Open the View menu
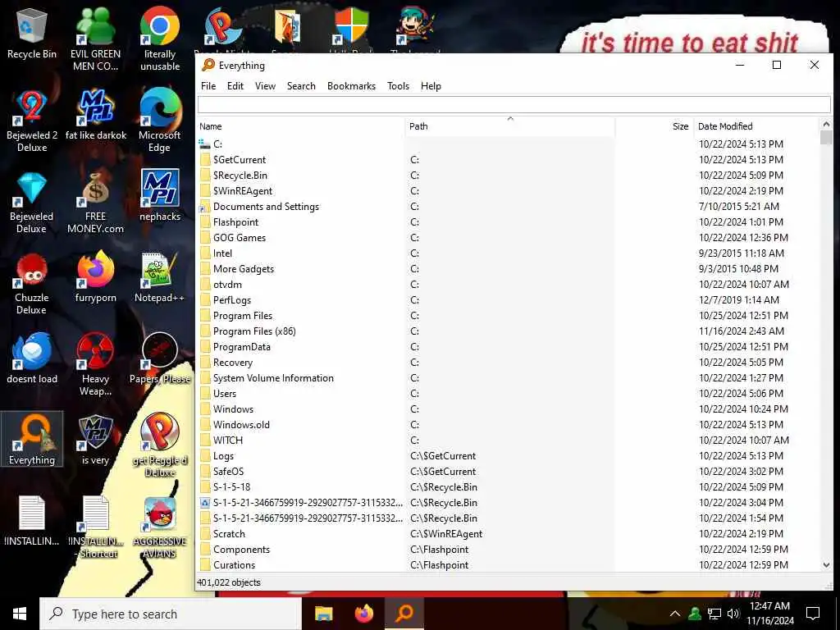The image size is (840, 630). pyautogui.click(x=265, y=85)
